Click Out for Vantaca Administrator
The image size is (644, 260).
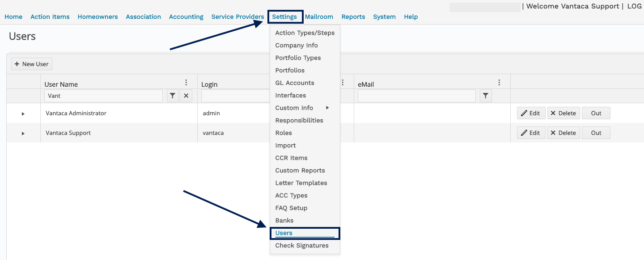[596, 113]
